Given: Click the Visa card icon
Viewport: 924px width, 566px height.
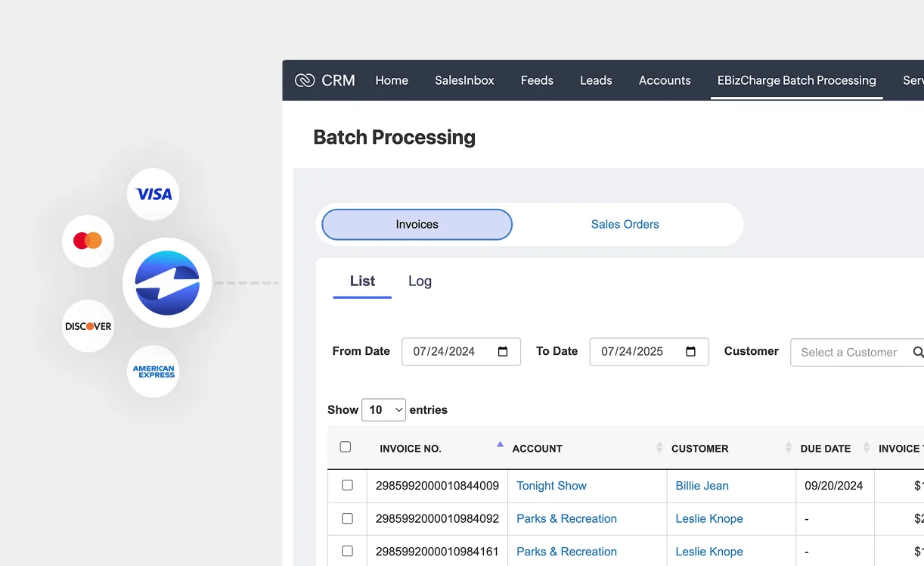Looking at the screenshot, I should [x=153, y=194].
